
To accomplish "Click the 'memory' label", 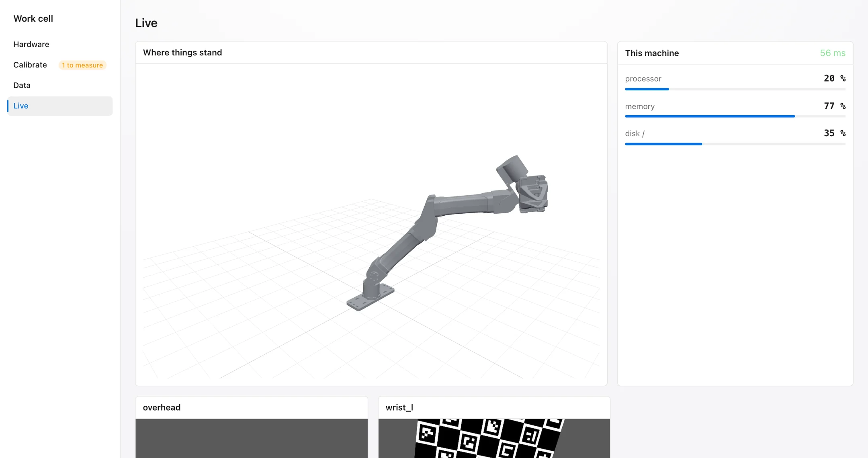I will (640, 106).
